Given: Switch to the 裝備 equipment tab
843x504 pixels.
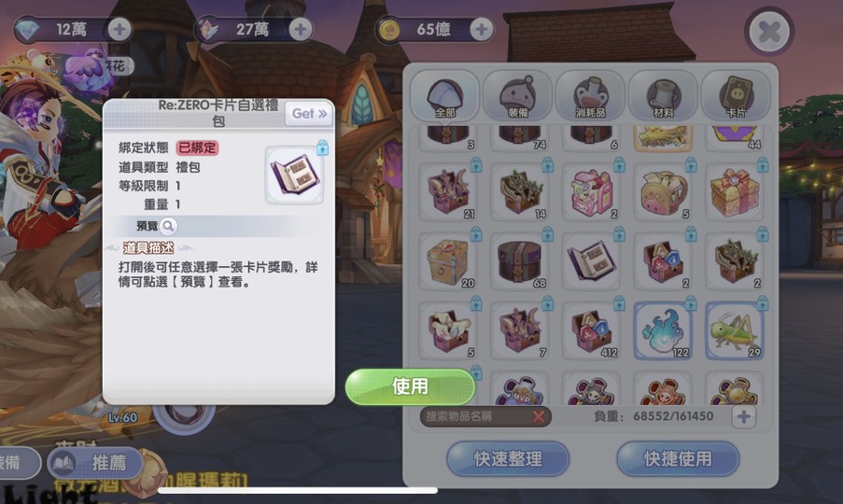Looking at the screenshot, I should [518, 97].
